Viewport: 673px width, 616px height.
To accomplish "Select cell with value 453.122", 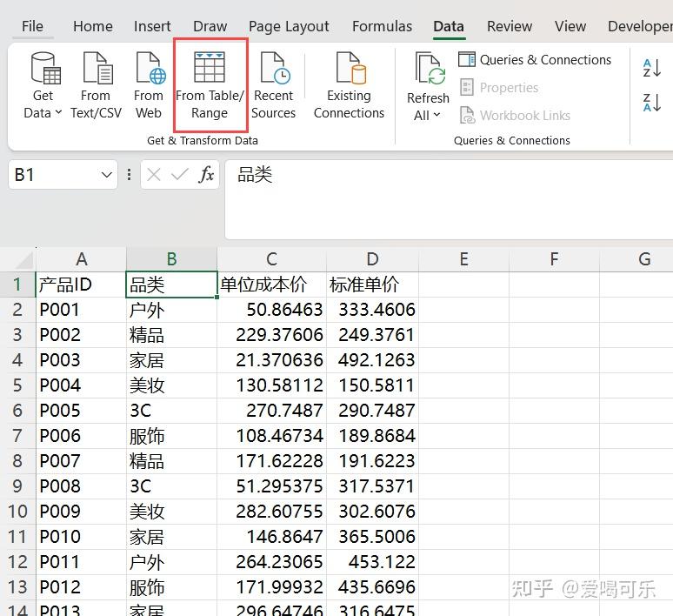I will click(x=372, y=562).
